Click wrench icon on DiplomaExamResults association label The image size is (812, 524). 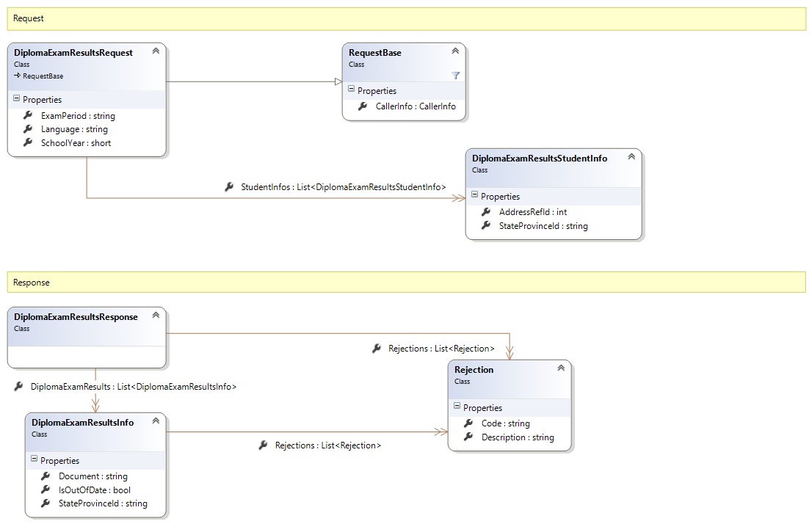click(x=18, y=386)
